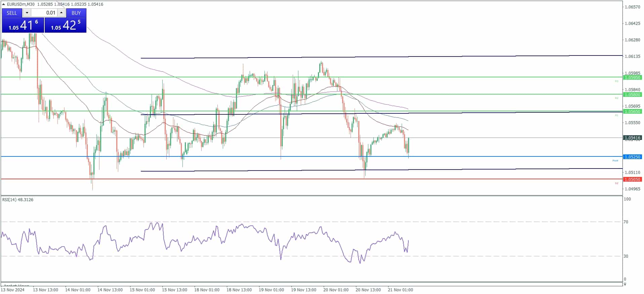Select the blue 1.05250 pivot price label

pos(632,157)
